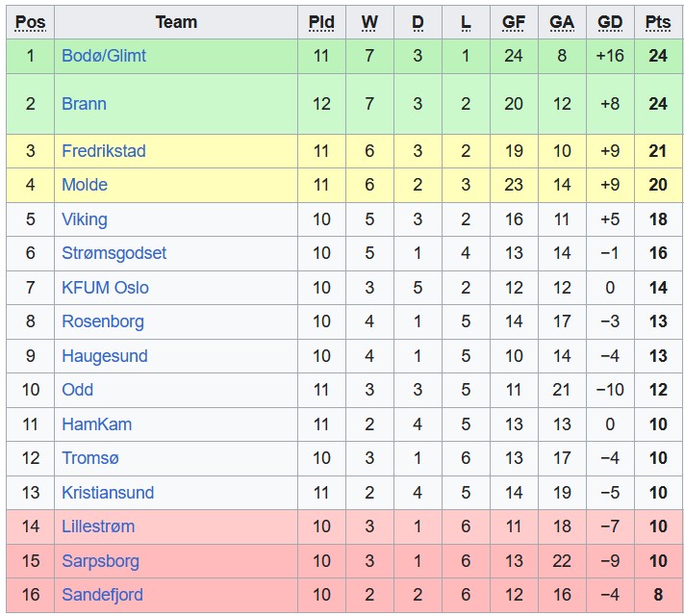Open the Bodø/Glimt team link
684x616 pixels.
[x=104, y=56]
